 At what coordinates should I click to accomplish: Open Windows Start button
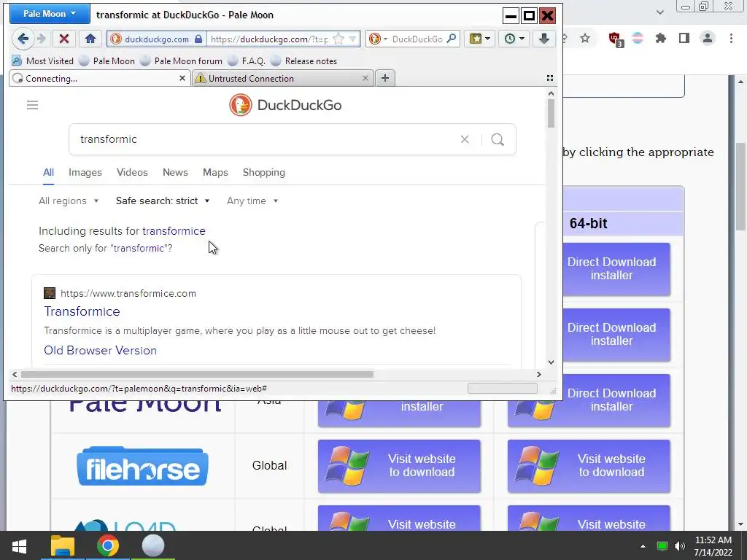(19, 545)
